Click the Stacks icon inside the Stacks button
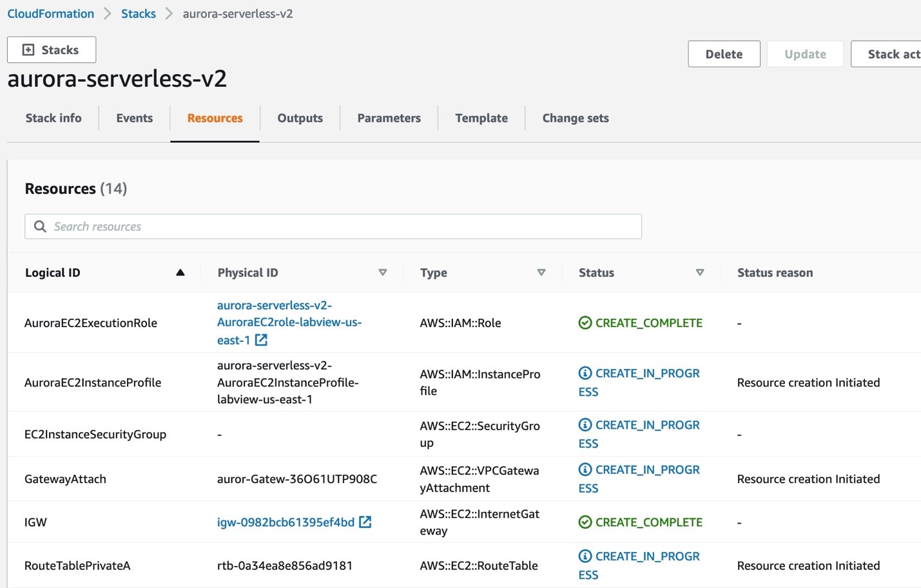The image size is (921, 588). 28,49
